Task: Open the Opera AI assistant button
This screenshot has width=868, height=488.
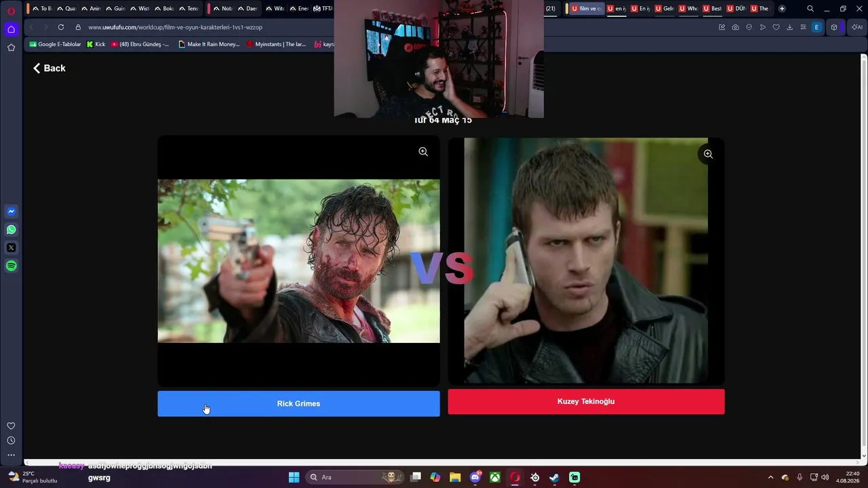Action: tap(856, 27)
